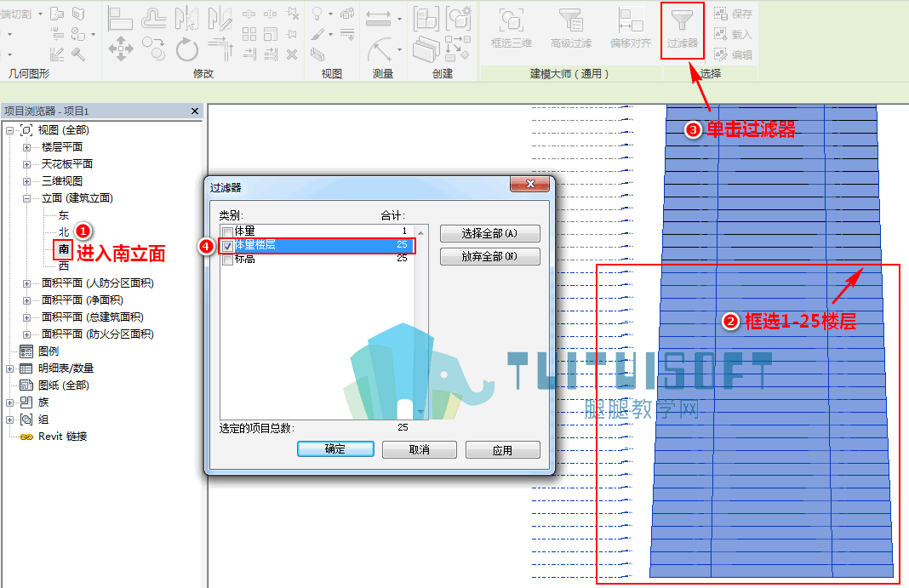The height and width of the screenshot is (588, 909).
Task: Confirm the filter with 确定
Action: pos(335,449)
